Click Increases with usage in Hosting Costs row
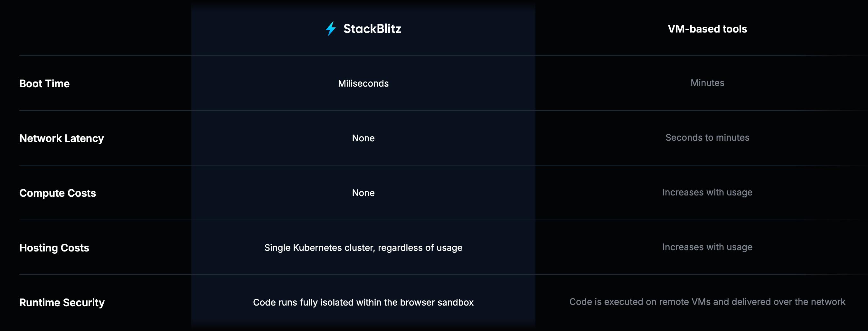Screen dimensions: 868x331 707,247
